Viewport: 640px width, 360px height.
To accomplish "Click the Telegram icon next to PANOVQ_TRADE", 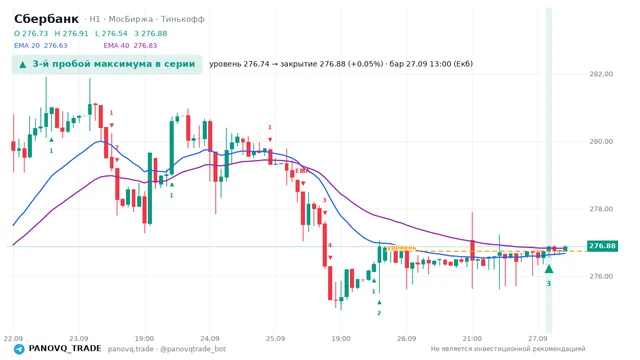I will tap(19, 349).
